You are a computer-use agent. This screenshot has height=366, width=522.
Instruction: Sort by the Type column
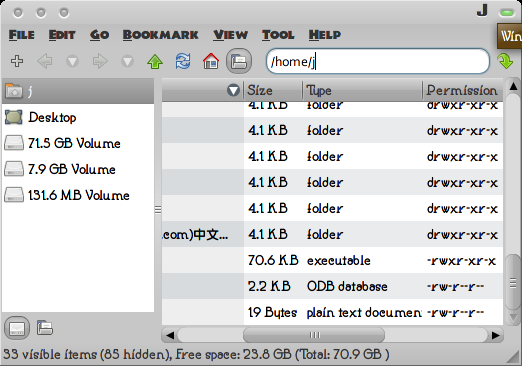(x=363, y=90)
